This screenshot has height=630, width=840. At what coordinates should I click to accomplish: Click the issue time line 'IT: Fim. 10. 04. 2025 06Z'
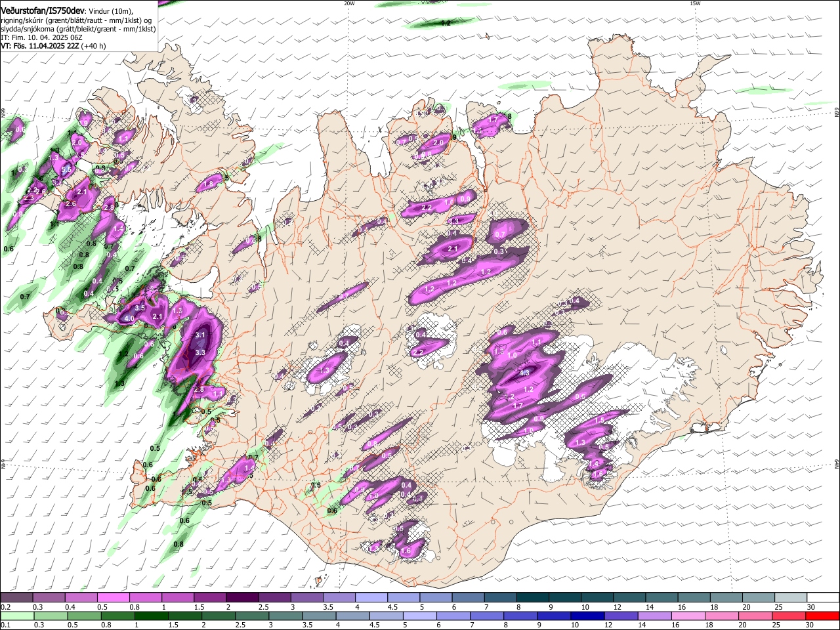click(41, 37)
